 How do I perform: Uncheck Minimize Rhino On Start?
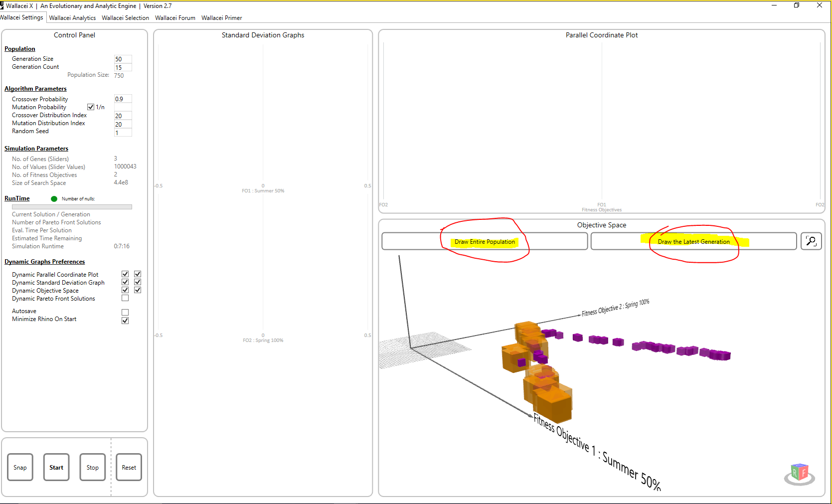(125, 320)
